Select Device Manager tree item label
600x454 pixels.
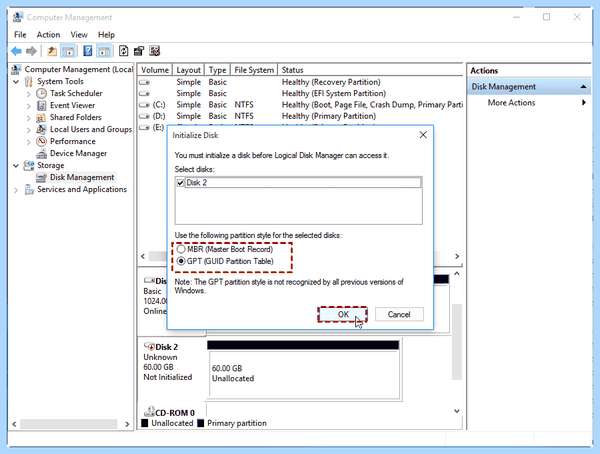pos(78,154)
